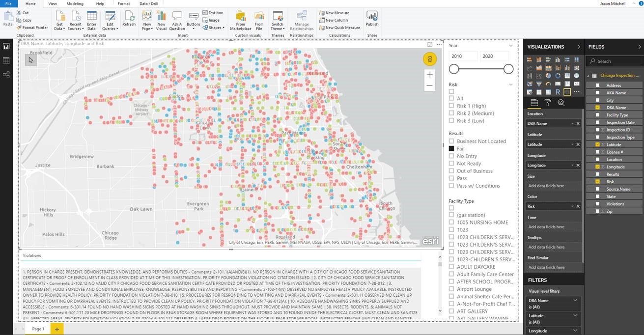The width and height of the screenshot is (644, 335).
Task: Collapse the Chicago Inspection table
Action: point(588,76)
